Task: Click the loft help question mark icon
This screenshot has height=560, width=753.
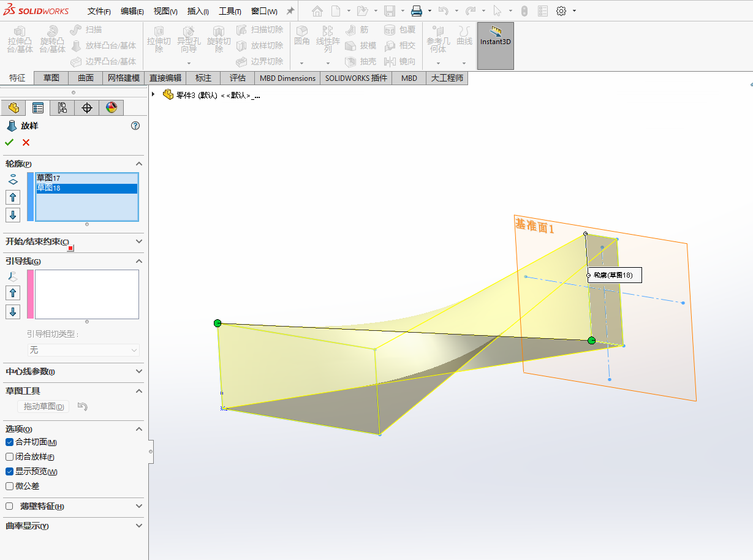Action: pos(135,126)
